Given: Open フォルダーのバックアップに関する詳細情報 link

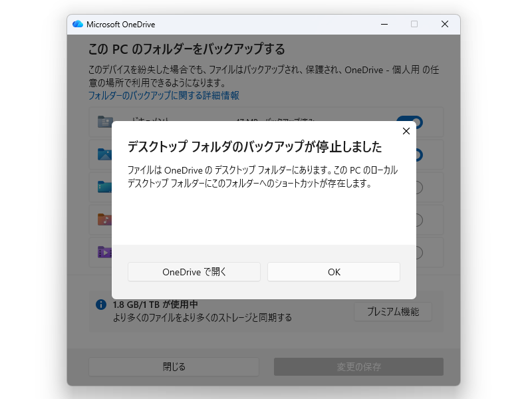Looking at the screenshot, I should pos(162,96).
